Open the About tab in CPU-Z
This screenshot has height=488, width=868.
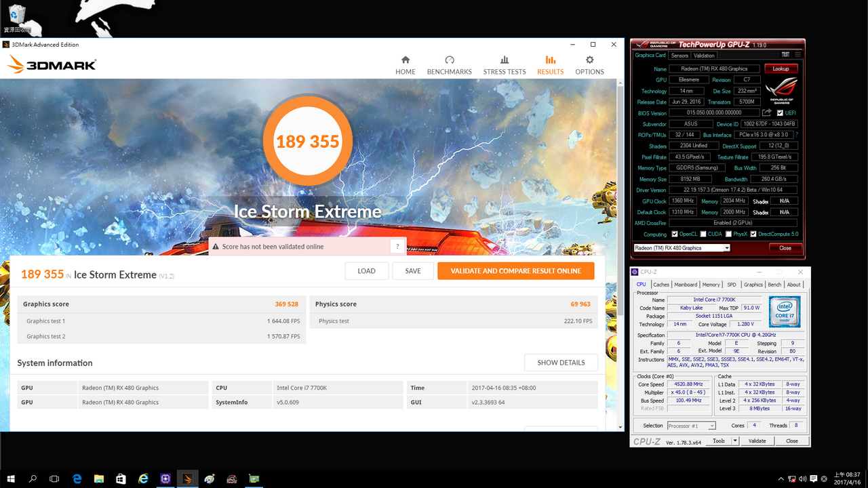pyautogui.click(x=793, y=285)
